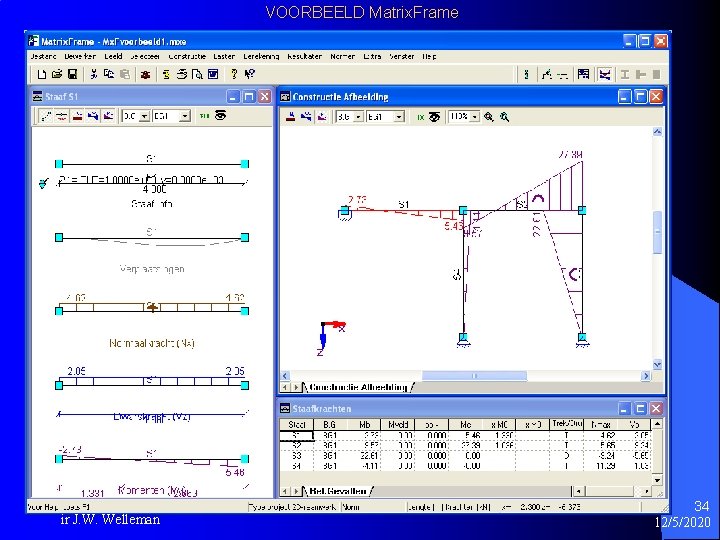Open the second combo box in Staaf S1
Screen dimensions: 720x540
point(185,116)
